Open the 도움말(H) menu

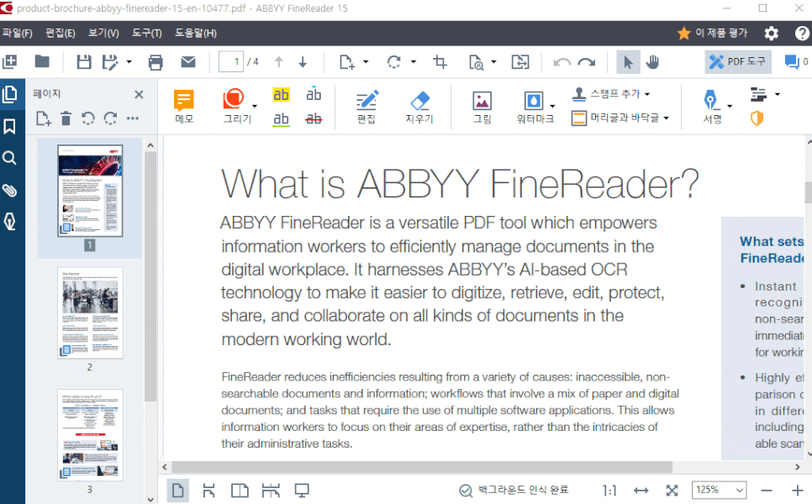point(195,33)
